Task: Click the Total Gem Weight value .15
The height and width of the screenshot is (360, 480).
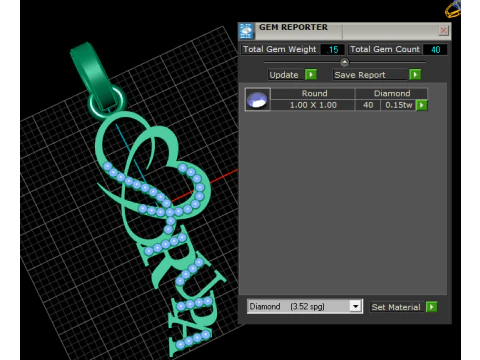Action: pos(332,49)
